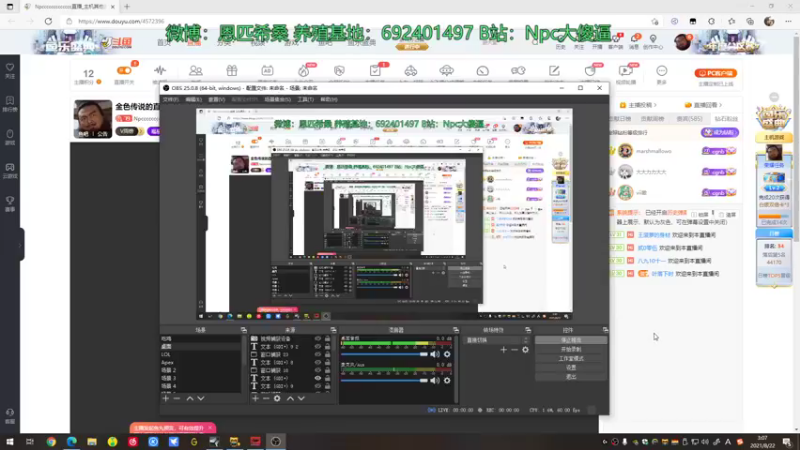Toggle the lock on the 视频捕获设备 source

(x=328, y=339)
